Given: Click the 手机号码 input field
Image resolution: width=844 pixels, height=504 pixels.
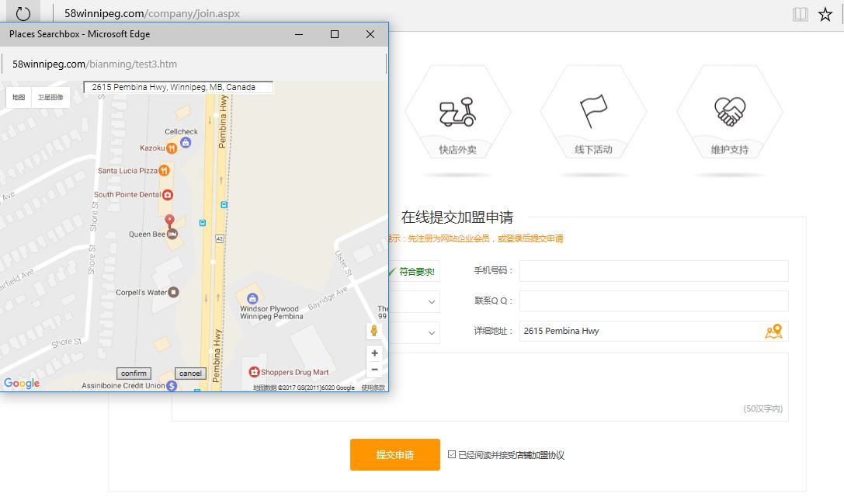Looking at the screenshot, I should point(654,271).
